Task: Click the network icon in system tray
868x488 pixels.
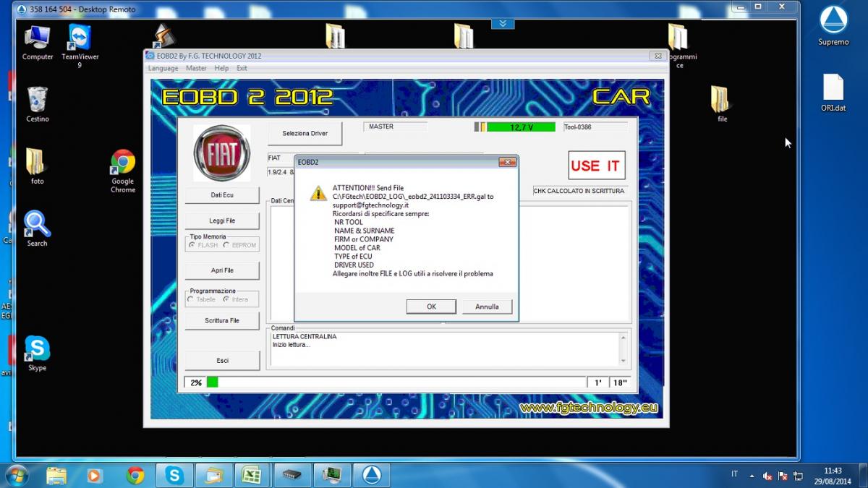Action: click(x=798, y=475)
